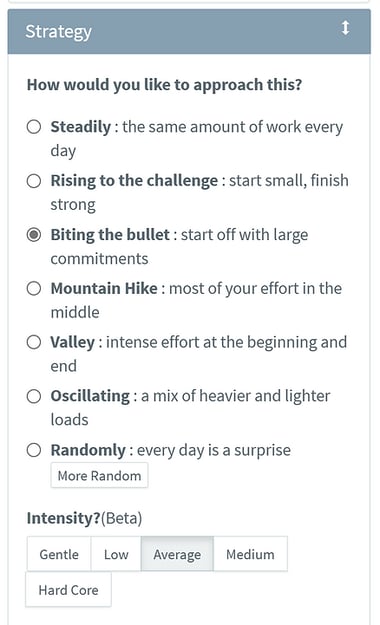Set intensity to Low
This screenshot has width=380, height=625.
point(116,554)
